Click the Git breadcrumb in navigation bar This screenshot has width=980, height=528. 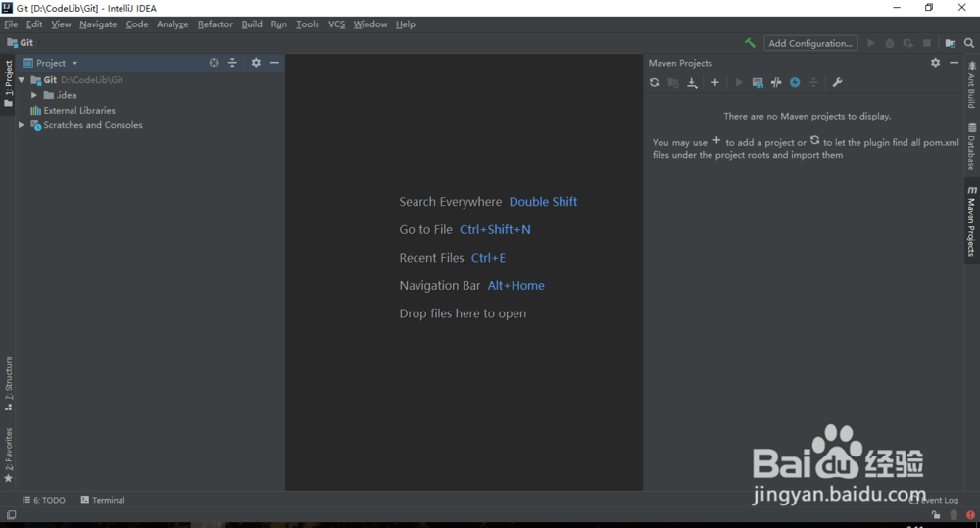point(20,42)
